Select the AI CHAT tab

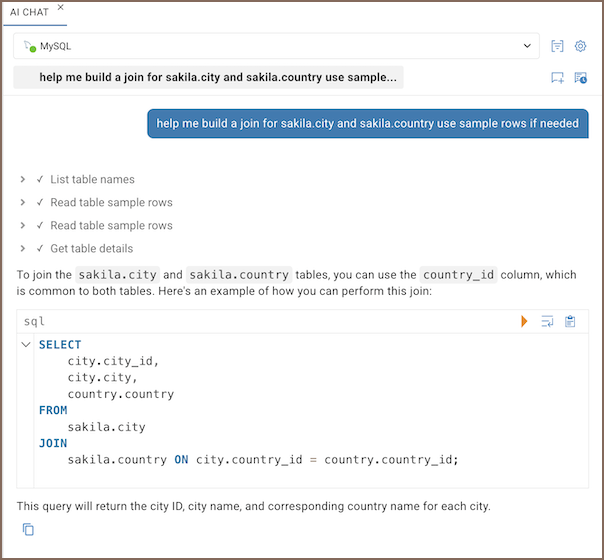tap(29, 12)
